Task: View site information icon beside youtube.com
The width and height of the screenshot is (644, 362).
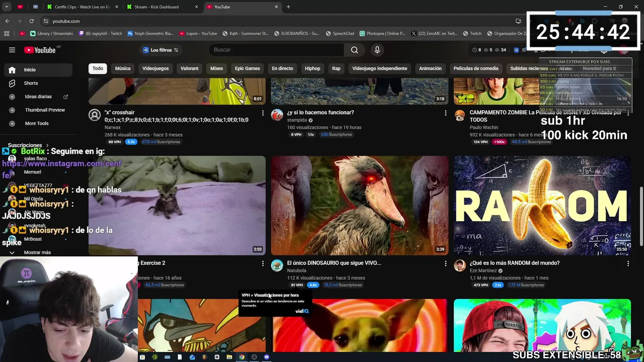Action: click(46, 21)
